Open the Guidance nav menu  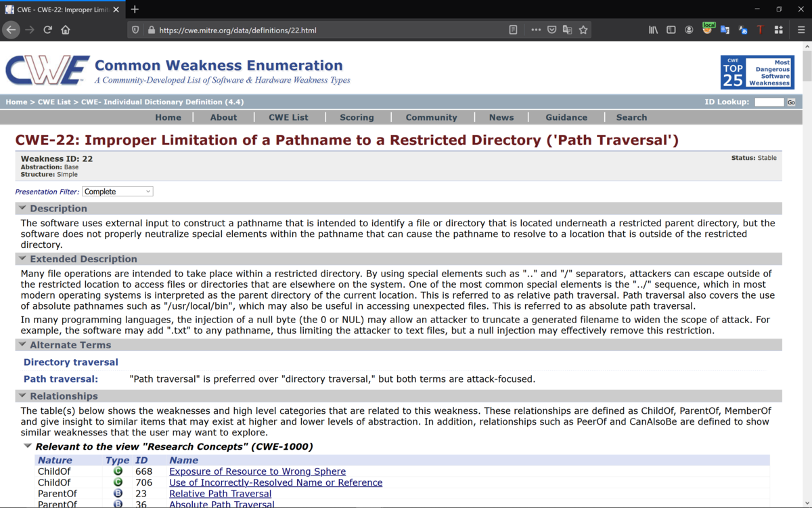(x=566, y=117)
